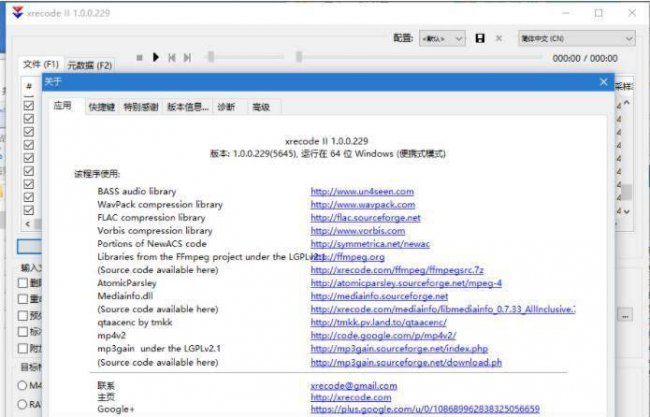Skip to previous track button
This screenshot has width=650, height=417.
pos(172,58)
